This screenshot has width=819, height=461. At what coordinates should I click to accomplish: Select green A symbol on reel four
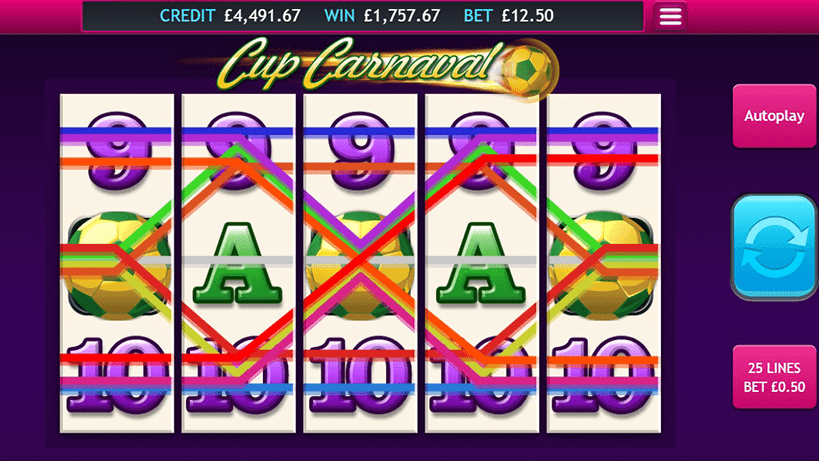click(x=481, y=264)
